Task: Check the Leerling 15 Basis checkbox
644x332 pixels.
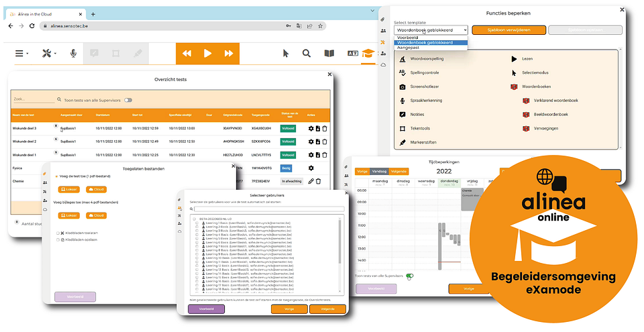Action: [x=197, y=278]
